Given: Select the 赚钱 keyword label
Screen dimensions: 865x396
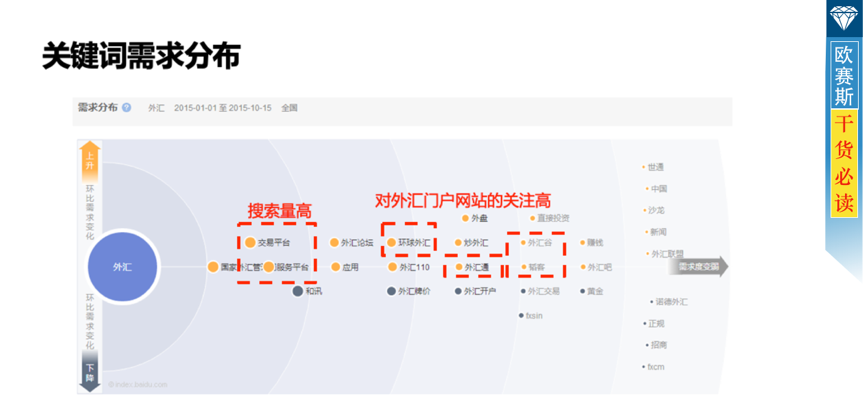Looking at the screenshot, I should coord(595,242).
